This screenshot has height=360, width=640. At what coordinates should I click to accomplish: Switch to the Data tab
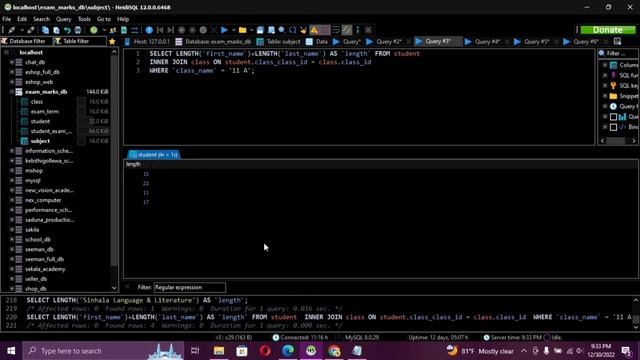[317, 41]
